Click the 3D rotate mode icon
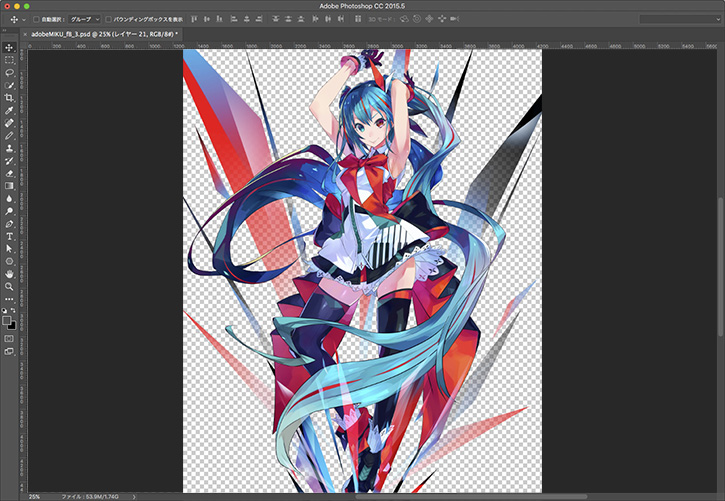 coord(404,19)
